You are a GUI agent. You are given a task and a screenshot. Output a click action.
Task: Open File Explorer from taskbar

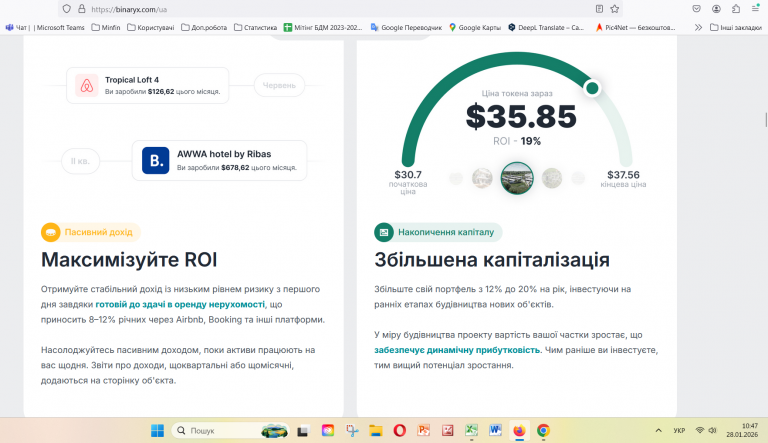point(376,431)
